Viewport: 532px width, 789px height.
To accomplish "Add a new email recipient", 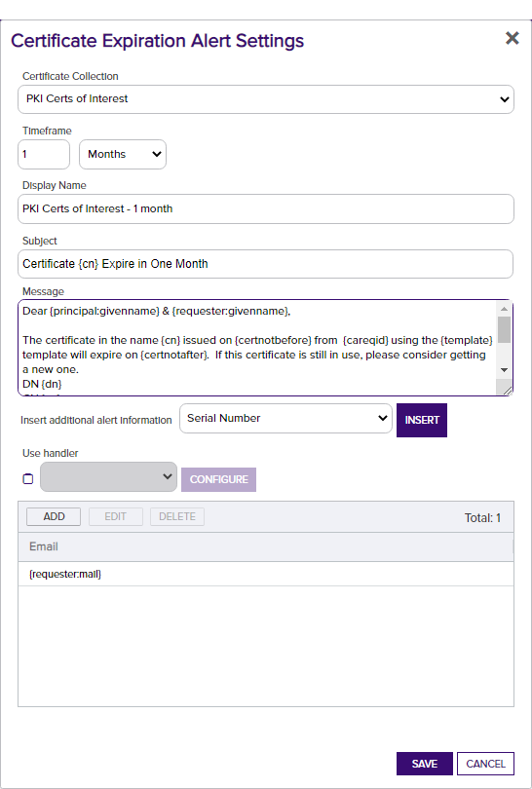I will click(54, 517).
